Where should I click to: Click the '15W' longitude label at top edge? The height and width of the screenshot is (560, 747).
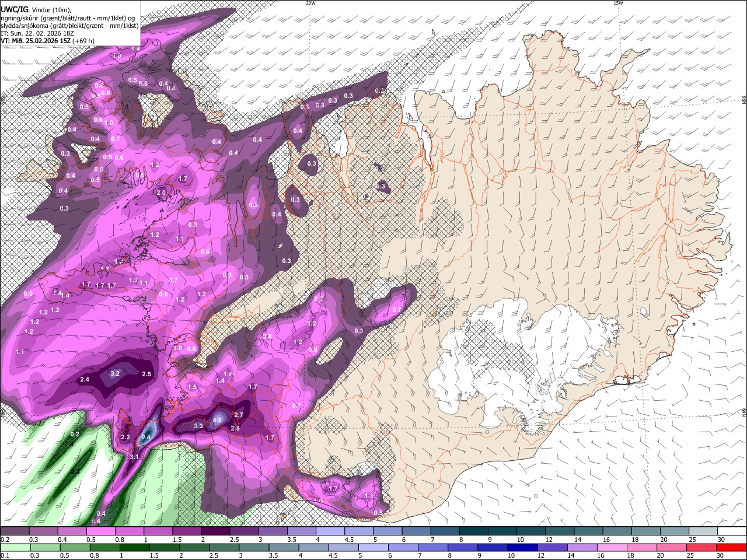click(x=618, y=3)
